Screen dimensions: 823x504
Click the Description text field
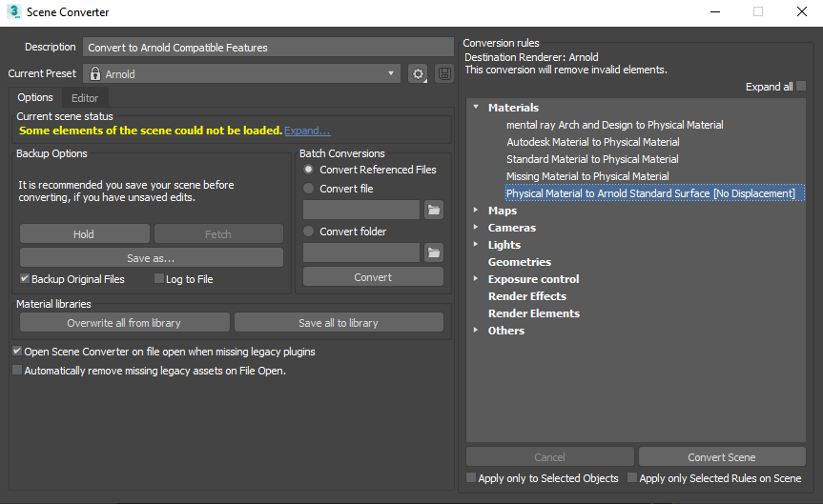(268, 48)
